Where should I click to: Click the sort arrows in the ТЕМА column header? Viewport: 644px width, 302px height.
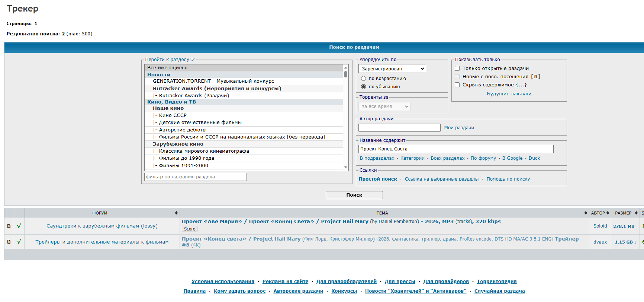(586, 213)
